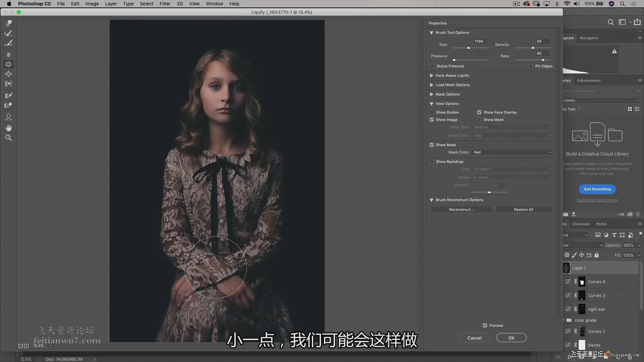This screenshot has height=362, width=644.
Task: Select the Face tool
Action: [x=9, y=117]
